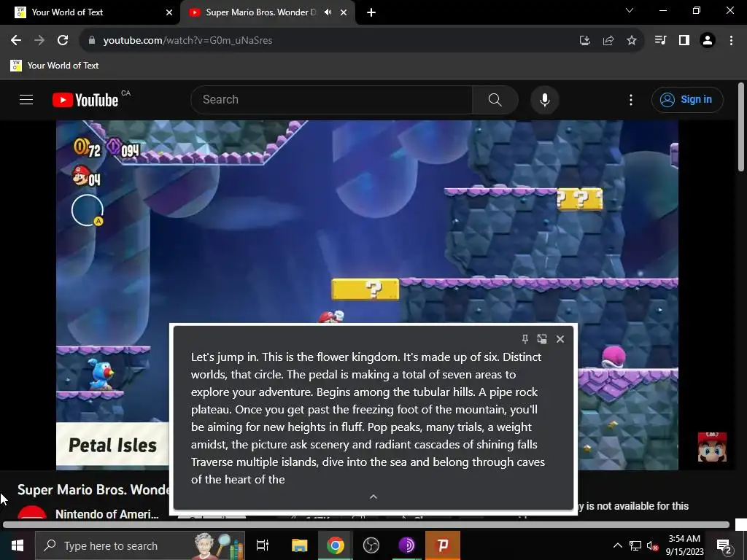747x560 pixels.
Task: Close the Your World of Text tab
Action: coord(169,12)
